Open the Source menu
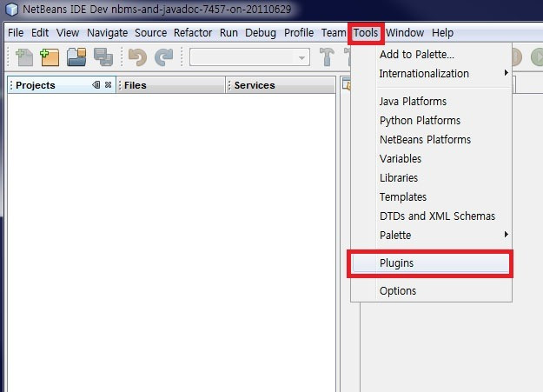Image resolution: width=543 pixels, height=392 pixels. coord(150,33)
